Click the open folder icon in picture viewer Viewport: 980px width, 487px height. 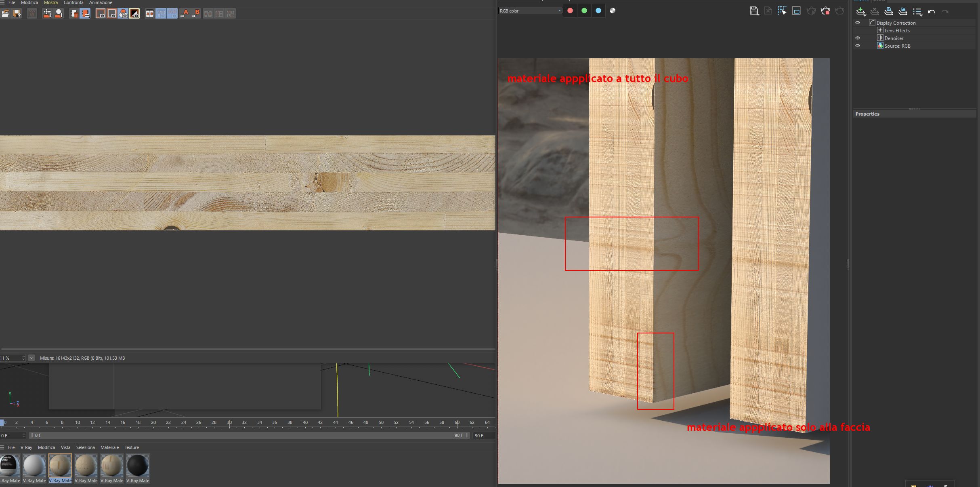[x=5, y=14]
